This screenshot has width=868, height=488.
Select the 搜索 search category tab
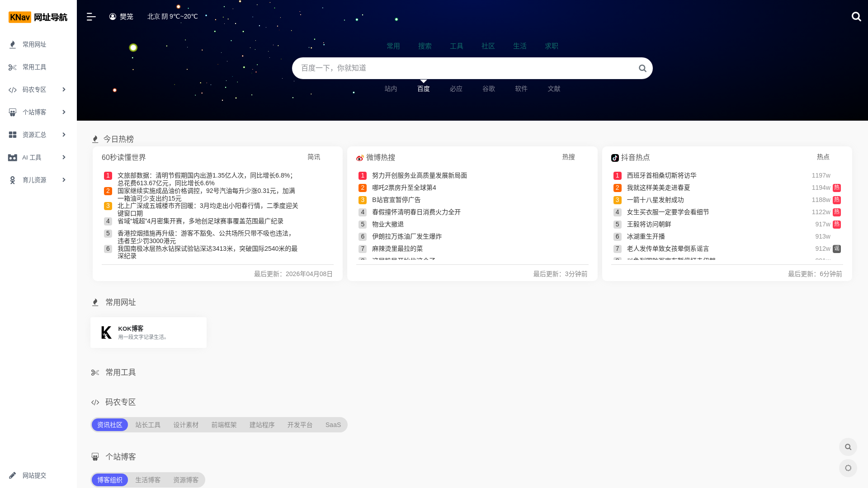(x=425, y=46)
